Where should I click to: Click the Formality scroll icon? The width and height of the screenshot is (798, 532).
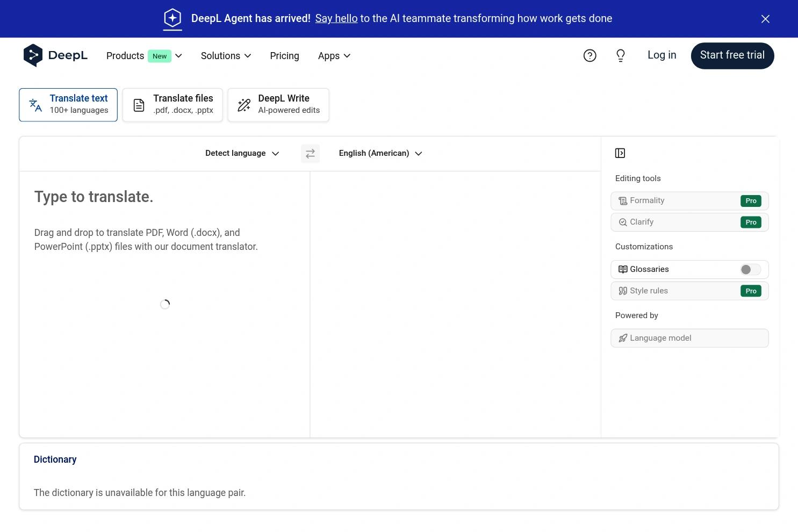tap(623, 201)
